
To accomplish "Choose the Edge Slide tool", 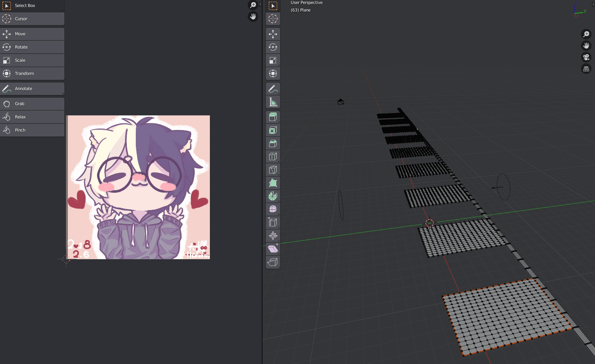I will click(x=273, y=222).
